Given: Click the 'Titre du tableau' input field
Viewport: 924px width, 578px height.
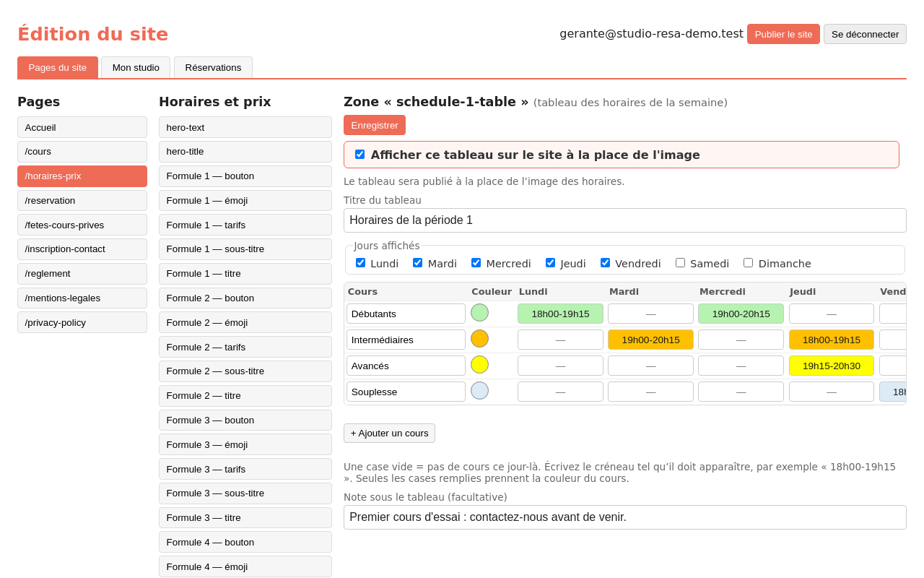Looking at the screenshot, I should click(x=625, y=220).
